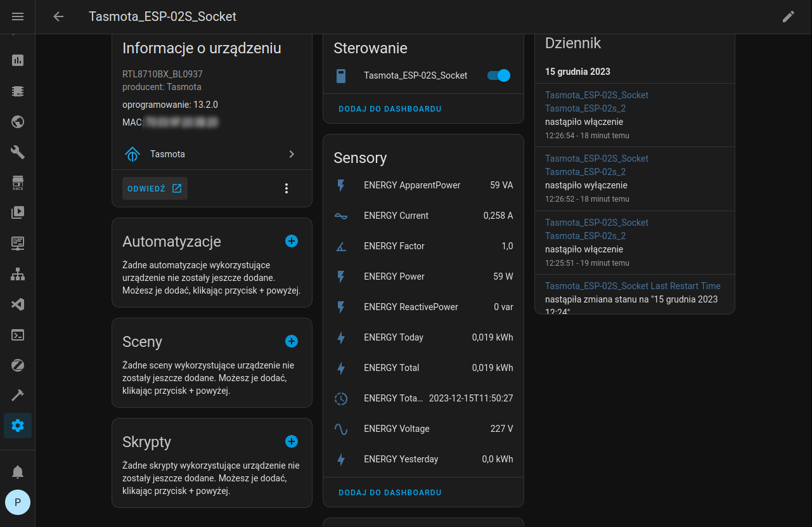Screen dimensions: 812x527
Task: Click the ENERGY Factor angle icon
Action: point(341,247)
